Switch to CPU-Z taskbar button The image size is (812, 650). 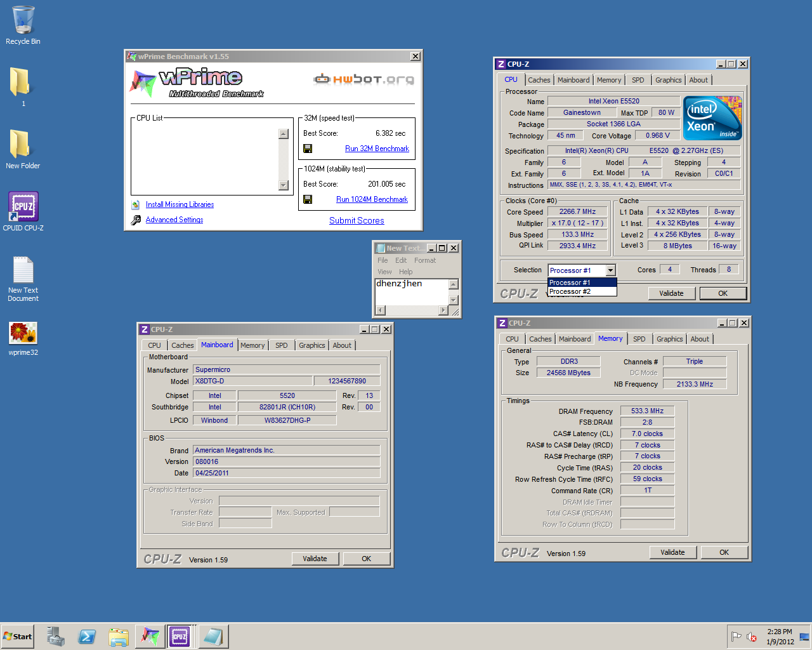tap(180, 637)
